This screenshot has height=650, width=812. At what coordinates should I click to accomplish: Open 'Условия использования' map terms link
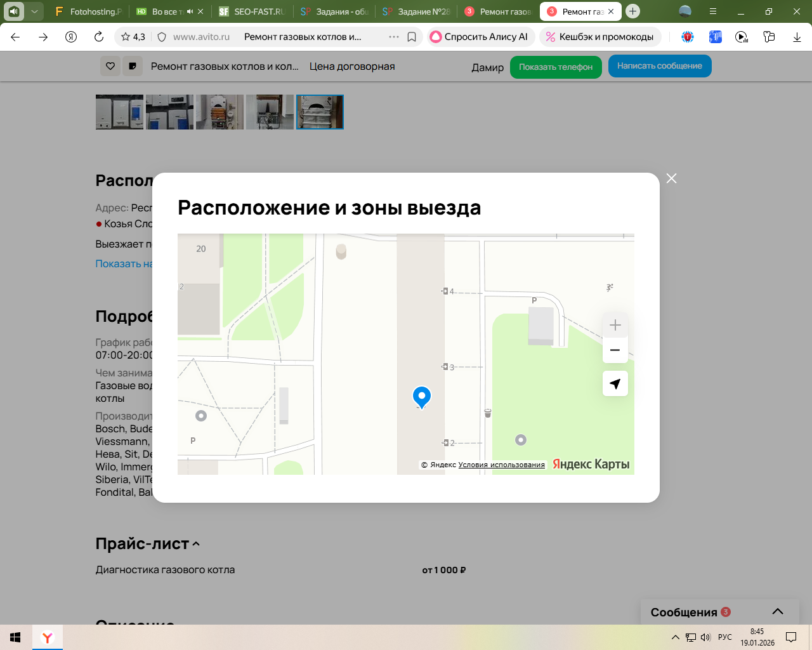[x=501, y=465]
